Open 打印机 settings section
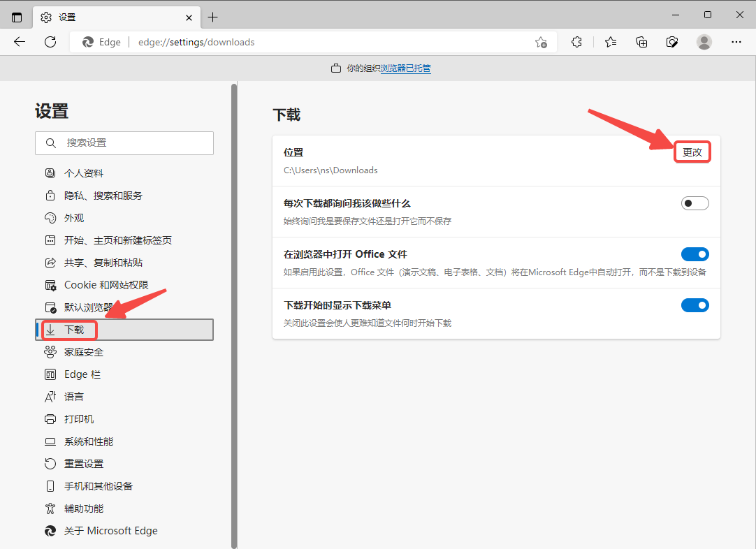Image resolution: width=756 pixels, height=549 pixels. (124, 419)
